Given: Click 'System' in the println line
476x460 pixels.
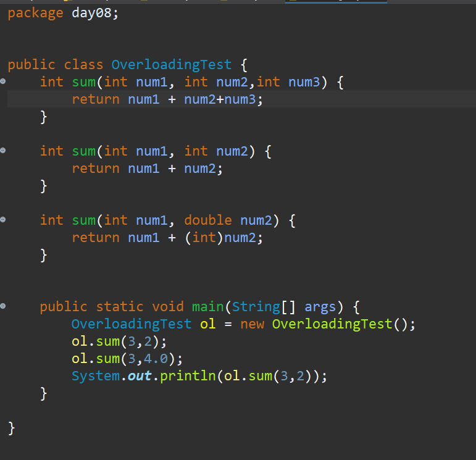Looking at the screenshot, I should click(x=96, y=377).
